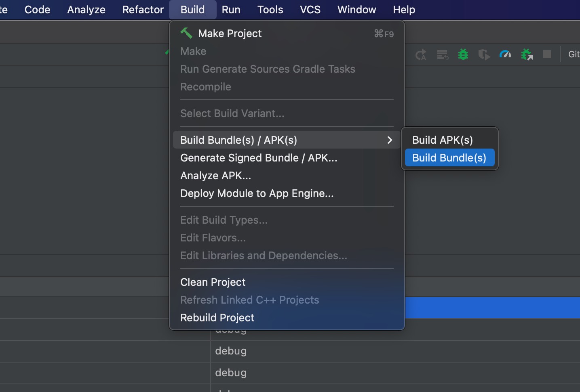580x392 pixels.
Task: Choose Generate Signed Bundle / APK option
Action: tap(259, 158)
